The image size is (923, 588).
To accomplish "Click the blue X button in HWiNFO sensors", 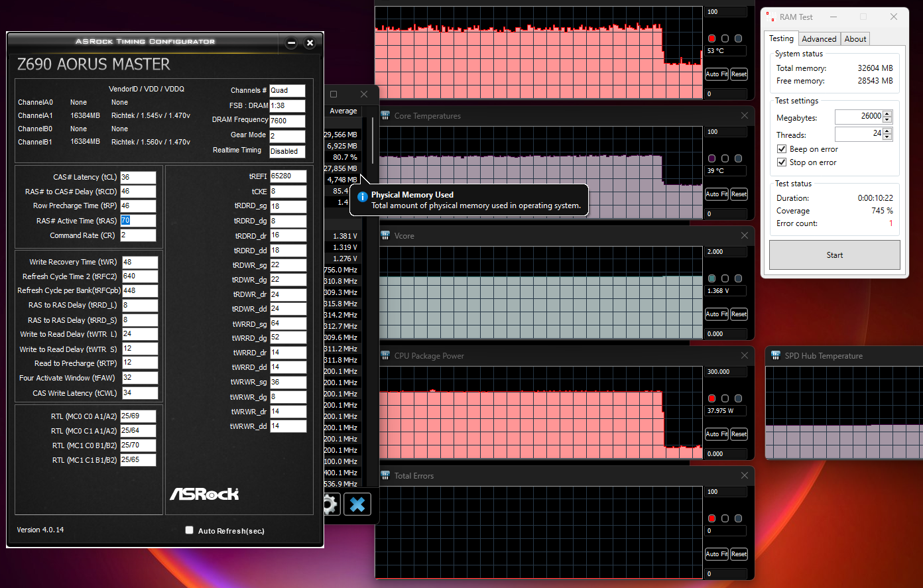I will click(x=357, y=504).
